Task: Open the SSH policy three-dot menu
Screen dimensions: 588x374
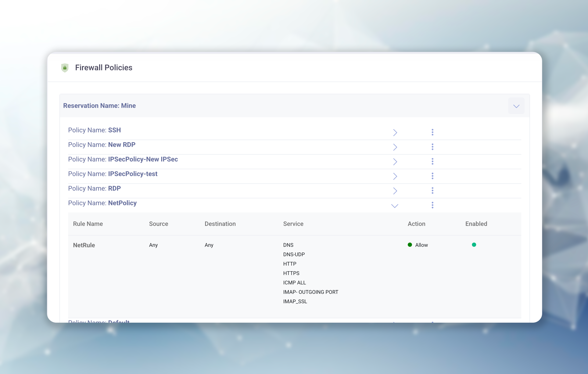Action: pyautogui.click(x=432, y=132)
